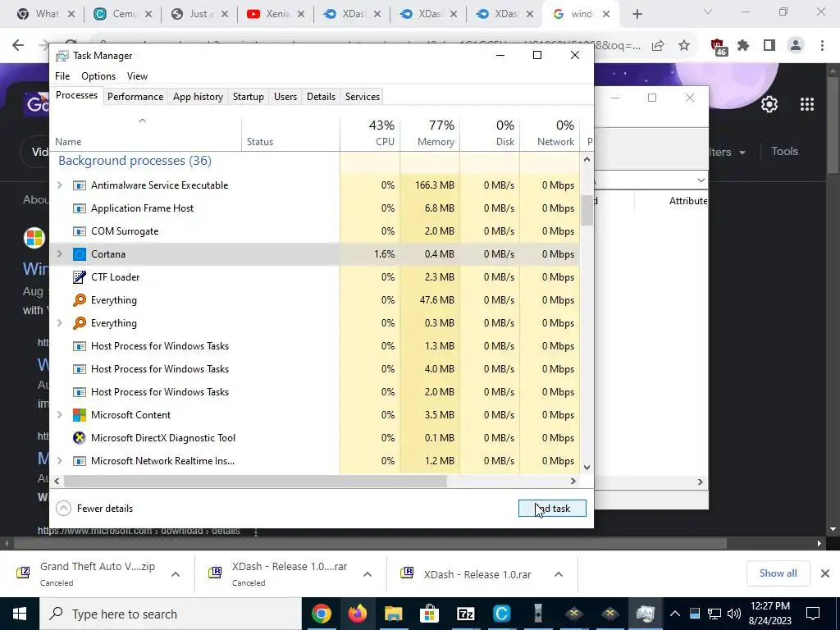Image resolution: width=840 pixels, height=630 pixels.
Task: Click the process list vertical scrollbar thumb
Action: [587, 210]
